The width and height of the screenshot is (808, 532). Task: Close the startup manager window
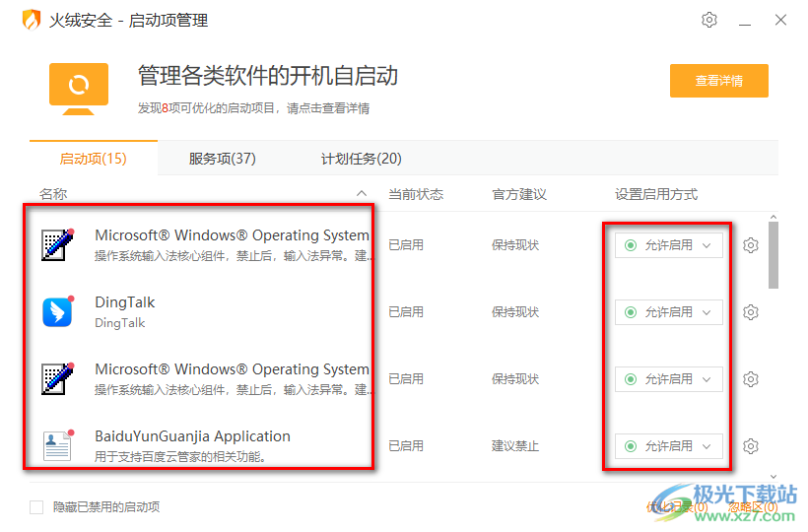coord(780,20)
